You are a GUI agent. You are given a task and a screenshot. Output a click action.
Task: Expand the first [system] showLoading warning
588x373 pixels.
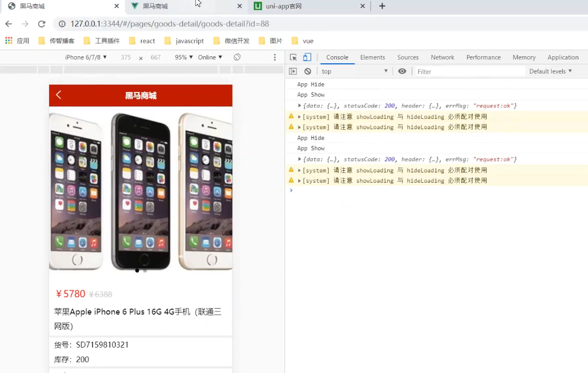(299, 117)
